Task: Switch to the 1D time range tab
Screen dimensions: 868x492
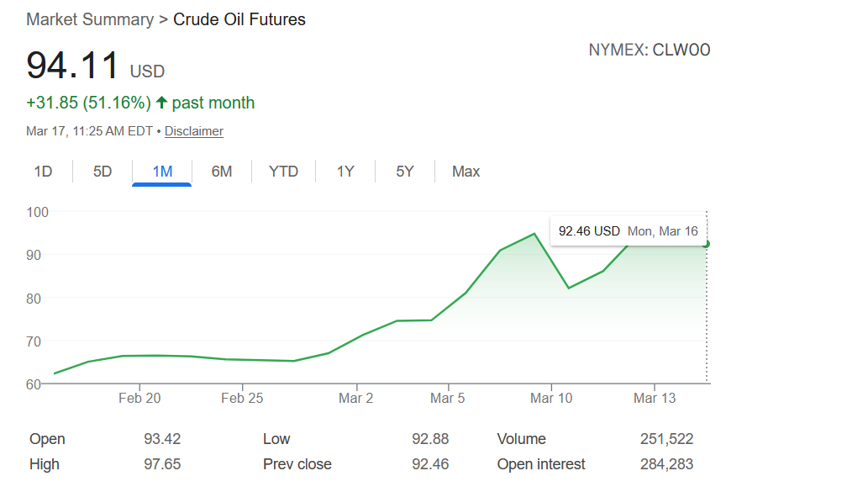Action: (x=43, y=172)
